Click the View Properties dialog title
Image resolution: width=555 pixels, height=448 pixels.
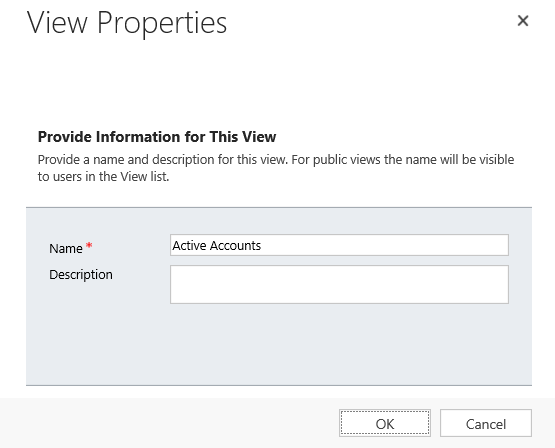coord(127,23)
